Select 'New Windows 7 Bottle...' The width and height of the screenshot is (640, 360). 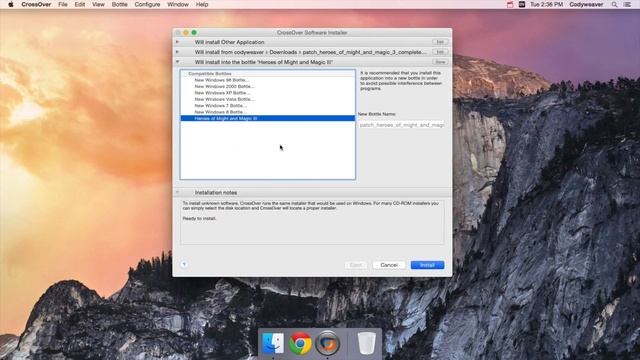click(268, 105)
